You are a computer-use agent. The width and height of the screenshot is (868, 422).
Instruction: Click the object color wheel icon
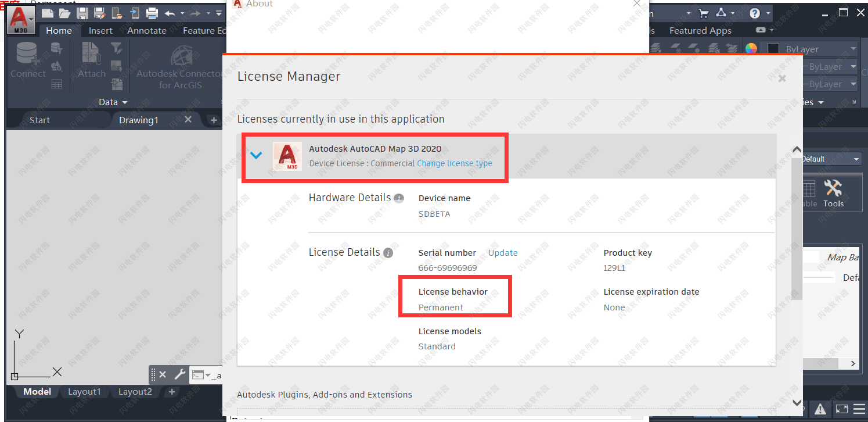[x=751, y=49]
